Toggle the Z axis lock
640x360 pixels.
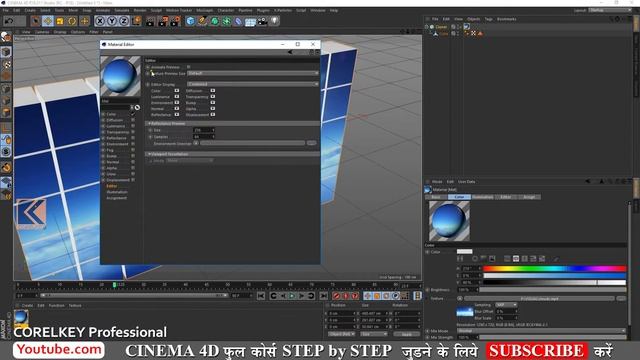click(x=124, y=21)
